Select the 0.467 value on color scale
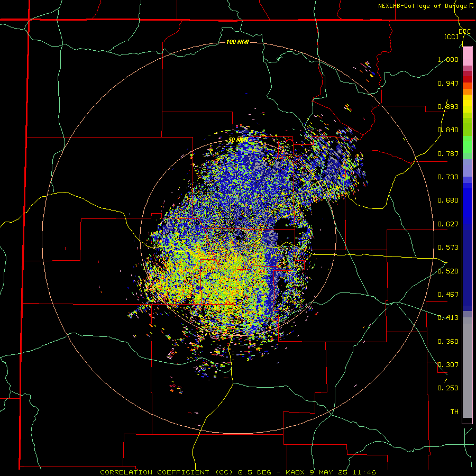Screen dimensions: 476x476 448,295
